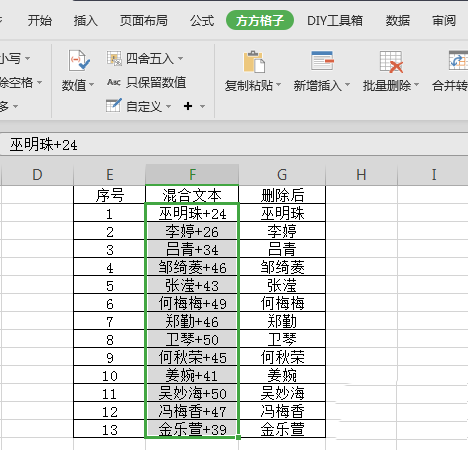Switch to the 页面布局 tab
468x450 pixels.
(x=144, y=21)
